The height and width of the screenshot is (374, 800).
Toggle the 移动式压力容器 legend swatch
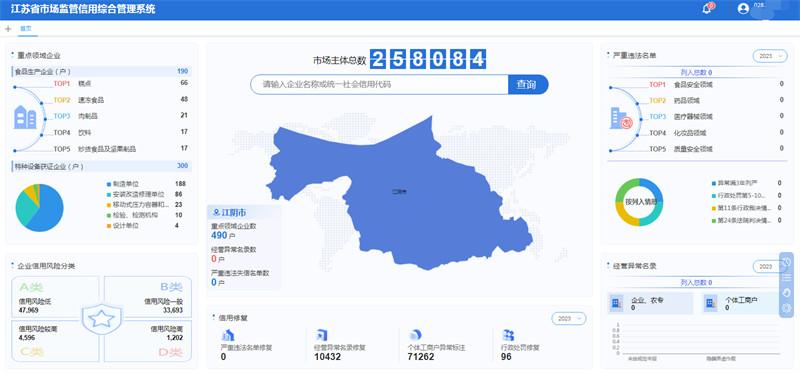[x=109, y=205]
